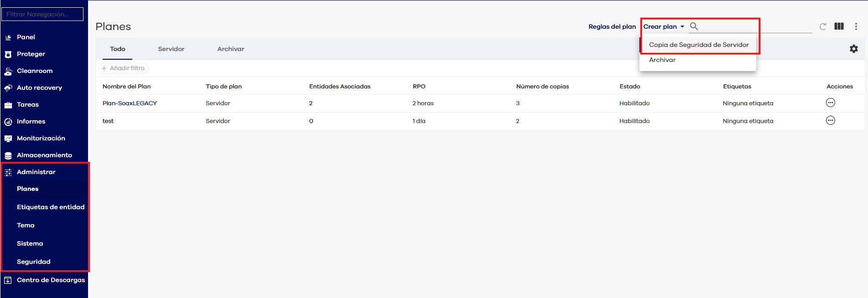Open the vertical three-dot more options menu
868x298 pixels.
coord(856,26)
